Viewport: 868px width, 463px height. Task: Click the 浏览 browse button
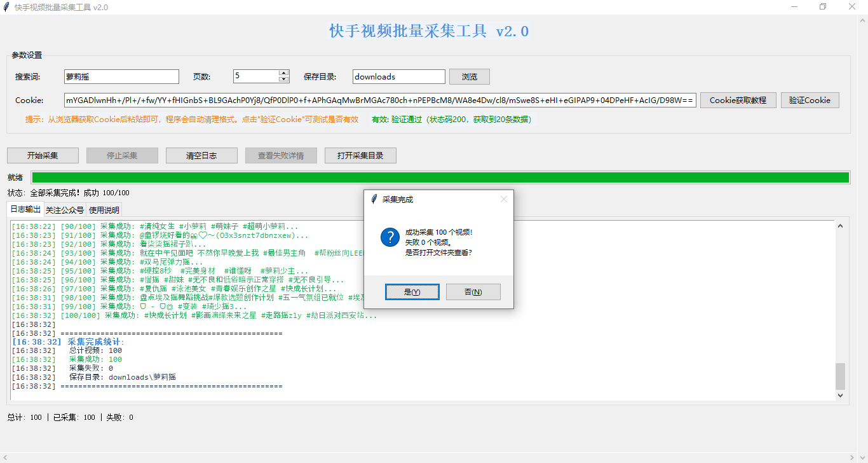(470, 76)
